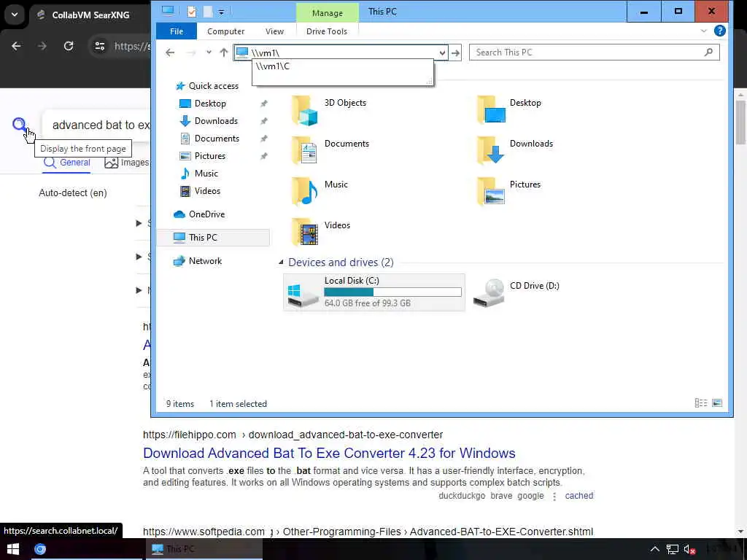Image resolution: width=747 pixels, height=560 pixels.
Task: Open the File menu tab
Action: click(x=177, y=31)
